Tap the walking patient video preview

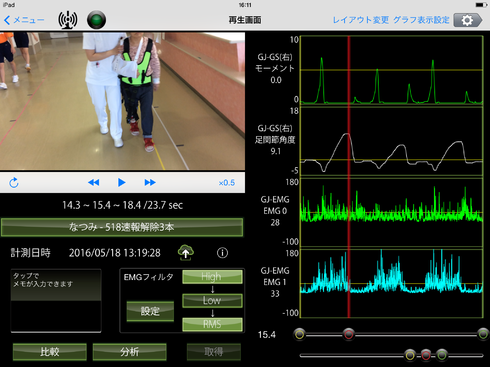(122, 101)
